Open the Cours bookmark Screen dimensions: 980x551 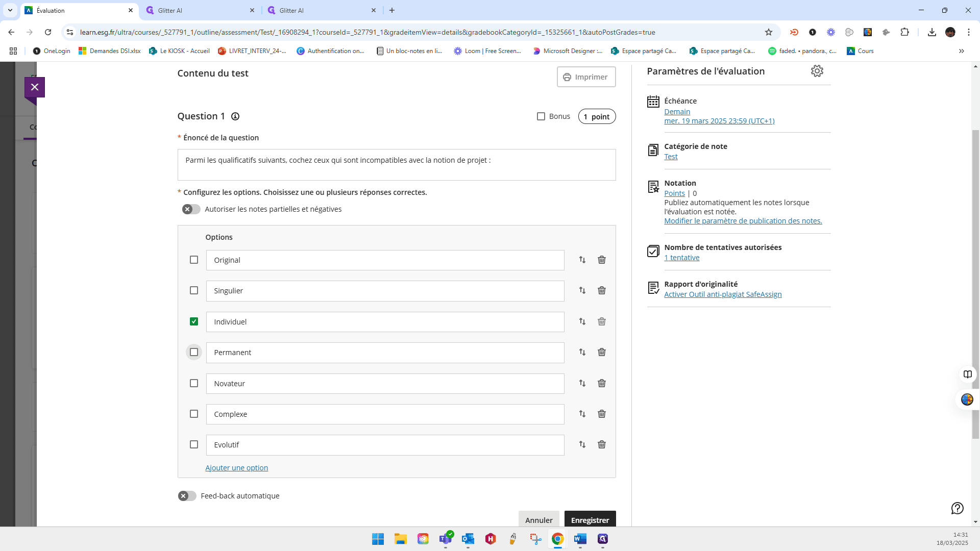pyautogui.click(x=860, y=51)
